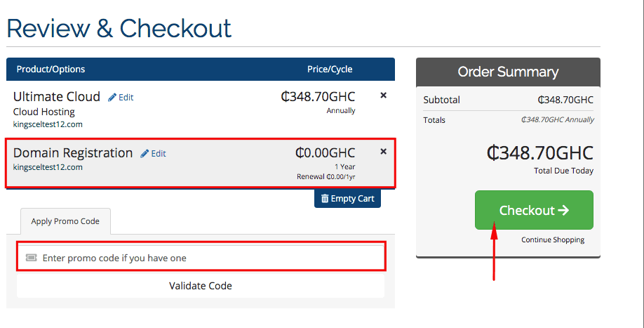Viewport: 644px width, 328px height.
Task: Click the Product/Options column header
Action: point(51,70)
